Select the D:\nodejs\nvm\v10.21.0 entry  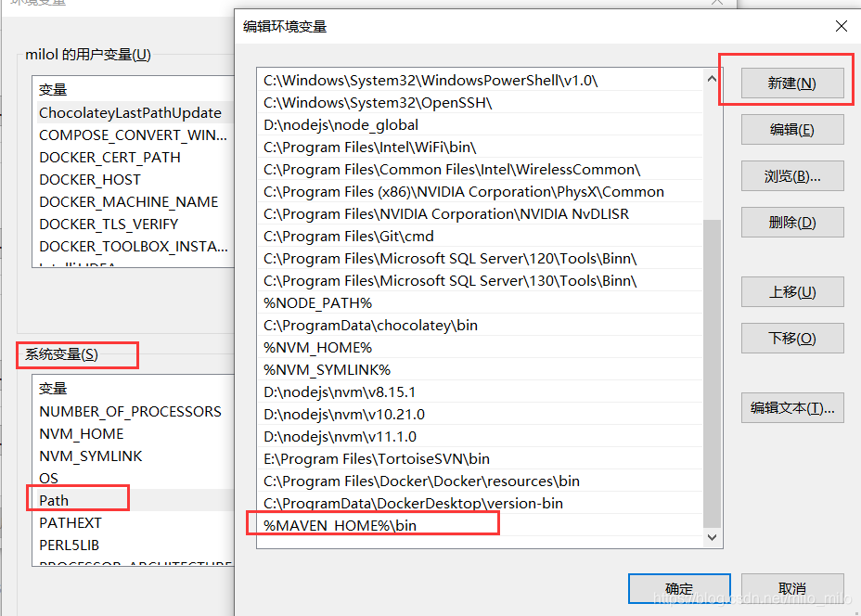tap(480, 414)
